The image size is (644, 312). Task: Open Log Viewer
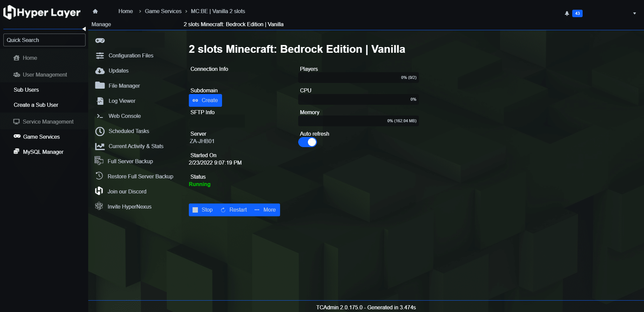122,101
